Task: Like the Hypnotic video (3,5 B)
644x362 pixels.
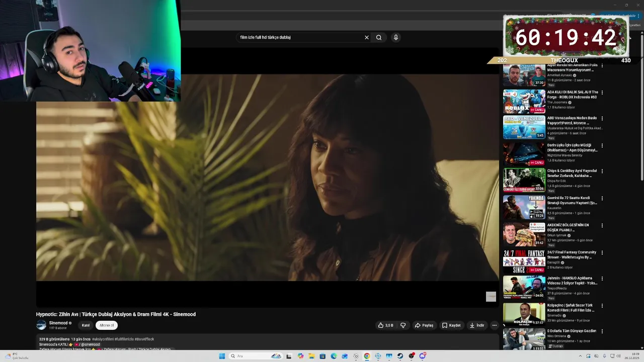Action: [x=386, y=325]
